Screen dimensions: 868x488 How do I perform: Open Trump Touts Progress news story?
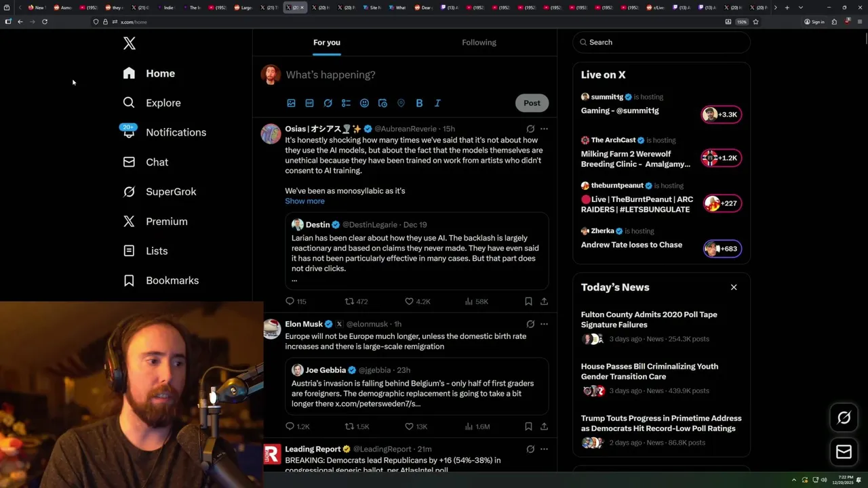[x=661, y=431]
